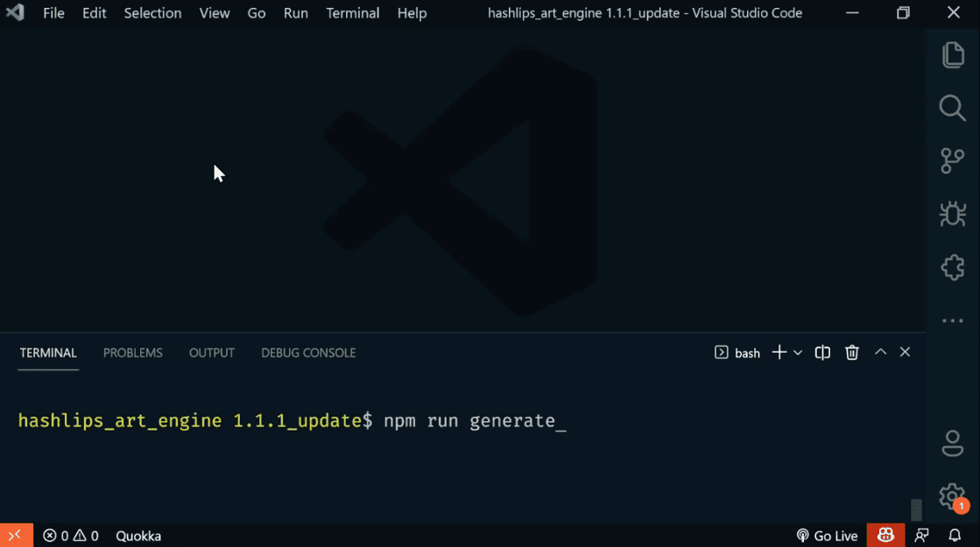The image size is (980, 547).
Task: Switch to the DEBUG CONSOLE tab
Action: 308,353
